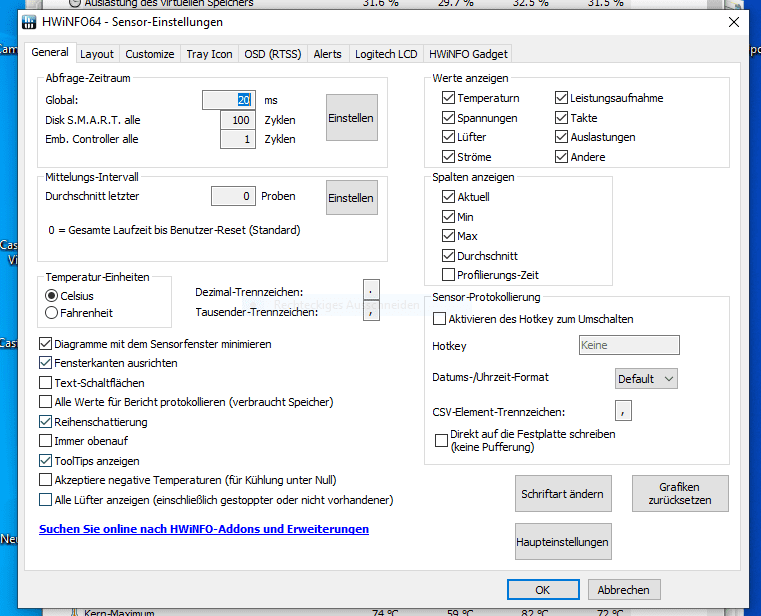Toggle Diagramme mit dem Sensorfenster minimieren
761x616 pixels.
[x=45, y=344]
